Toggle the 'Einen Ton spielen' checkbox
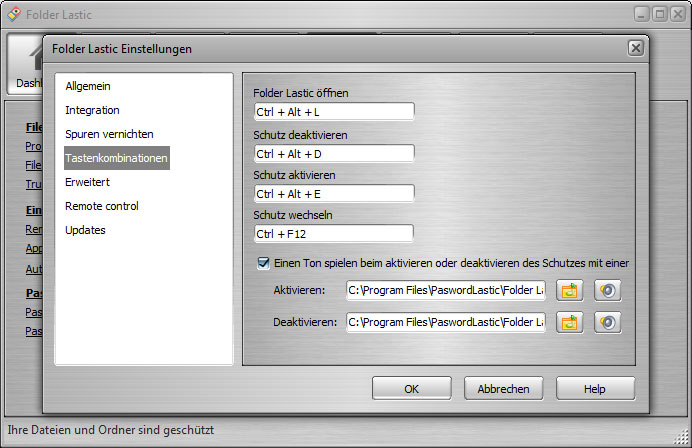Viewport: 692px width, 448px height. click(x=263, y=263)
